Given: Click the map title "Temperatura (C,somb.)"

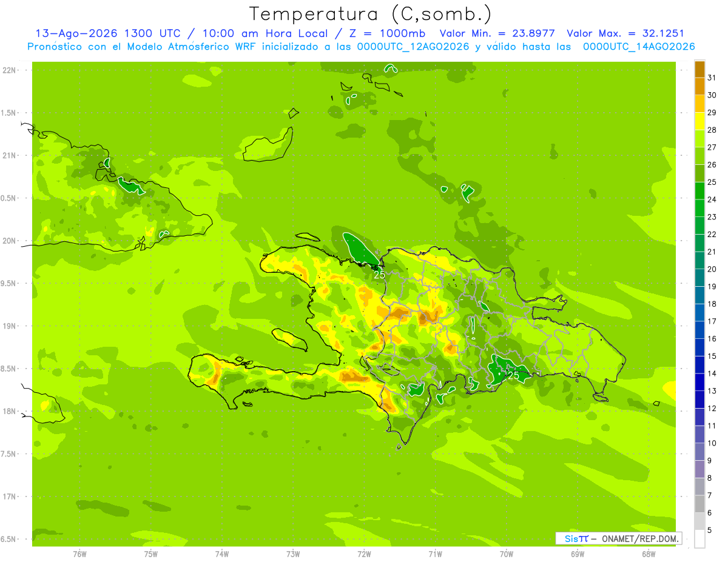Looking at the screenshot, I should pyautogui.click(x=370, y=15).
